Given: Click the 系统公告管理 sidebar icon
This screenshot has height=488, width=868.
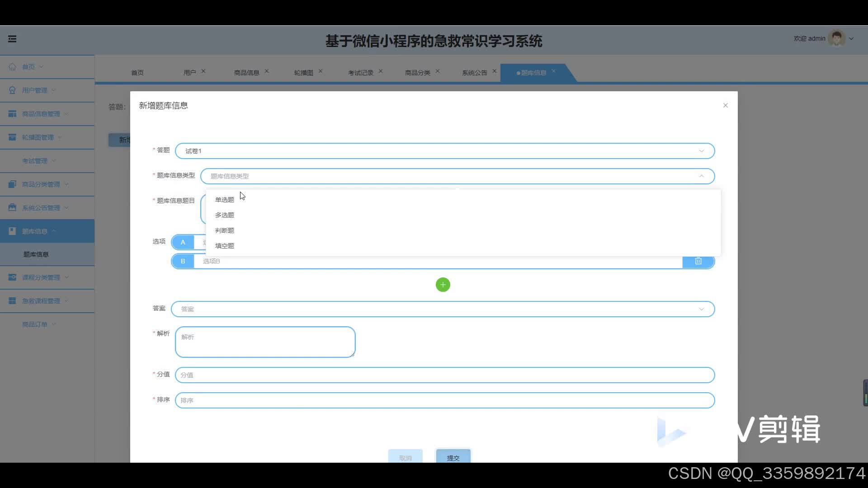Looking at the screenshot, I should pos(12,207).
